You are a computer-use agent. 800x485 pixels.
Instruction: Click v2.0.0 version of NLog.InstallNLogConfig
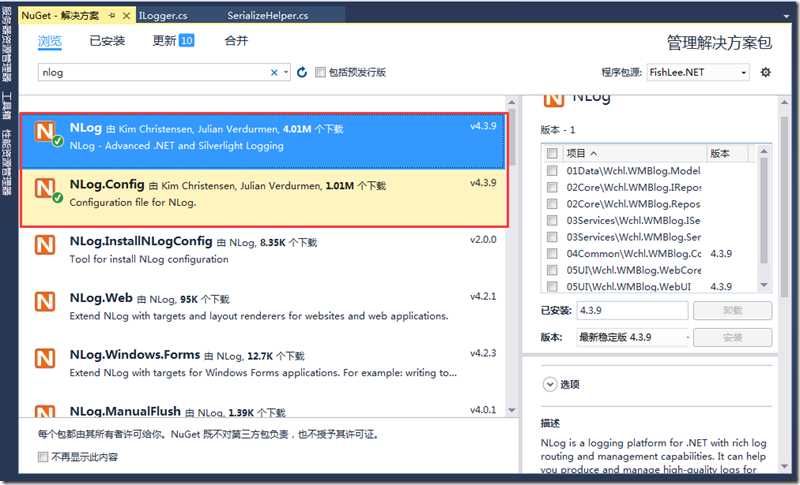click(483, 239)
